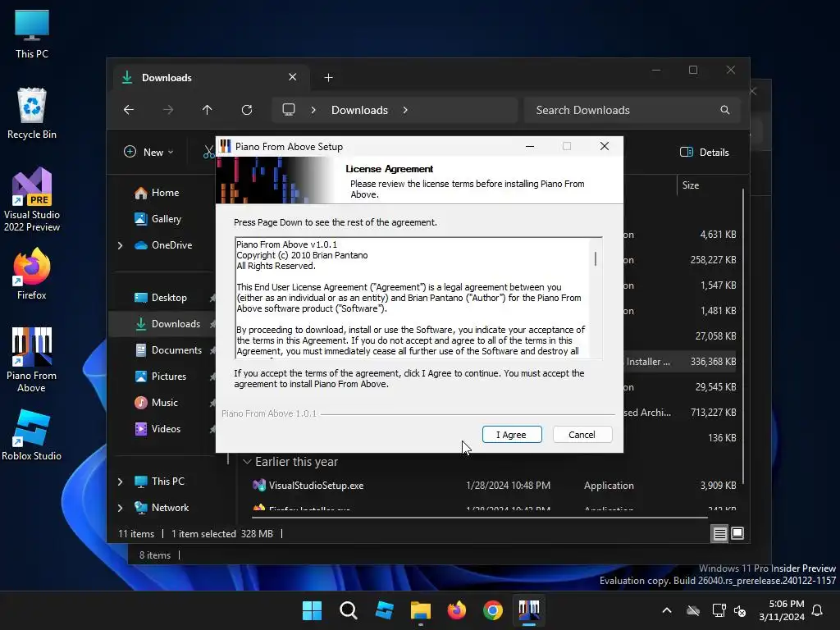Switch to large thumbnails view icon
This screenshot has height=630, width=840.
pos(737,533)
